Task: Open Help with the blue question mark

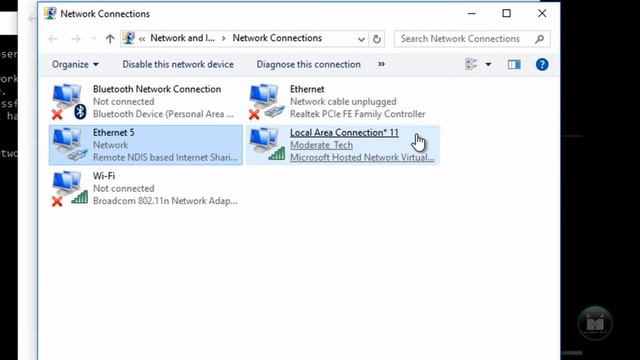Action: [542, 64]
